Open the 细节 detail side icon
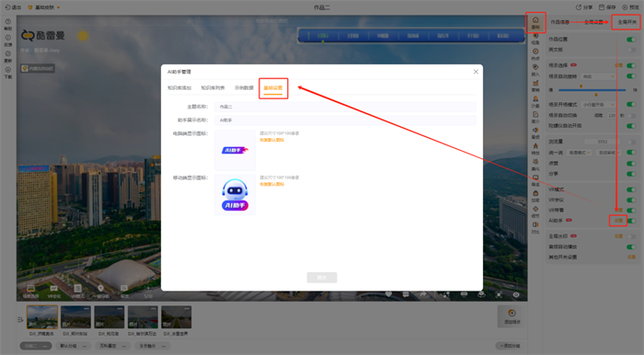The height and width of the screenshot is (355, 644). click(x=535, y=212)
